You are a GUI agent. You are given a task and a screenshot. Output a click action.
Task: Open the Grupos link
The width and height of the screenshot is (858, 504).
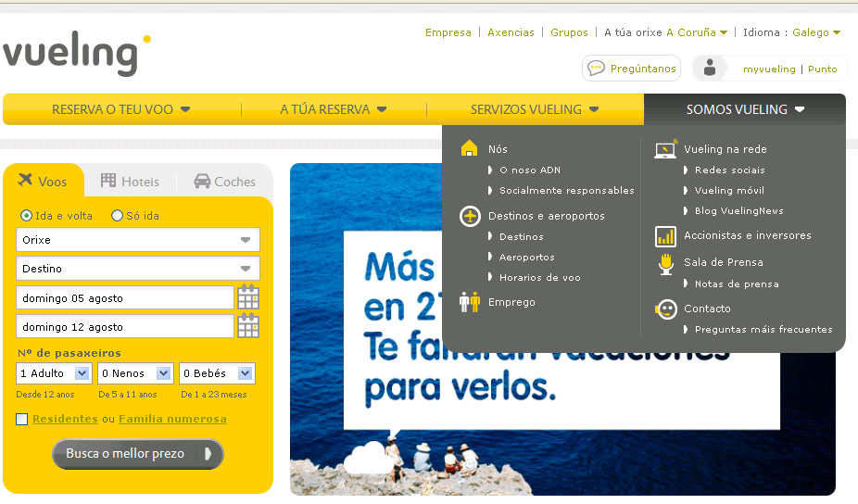[x=569, y=32]
